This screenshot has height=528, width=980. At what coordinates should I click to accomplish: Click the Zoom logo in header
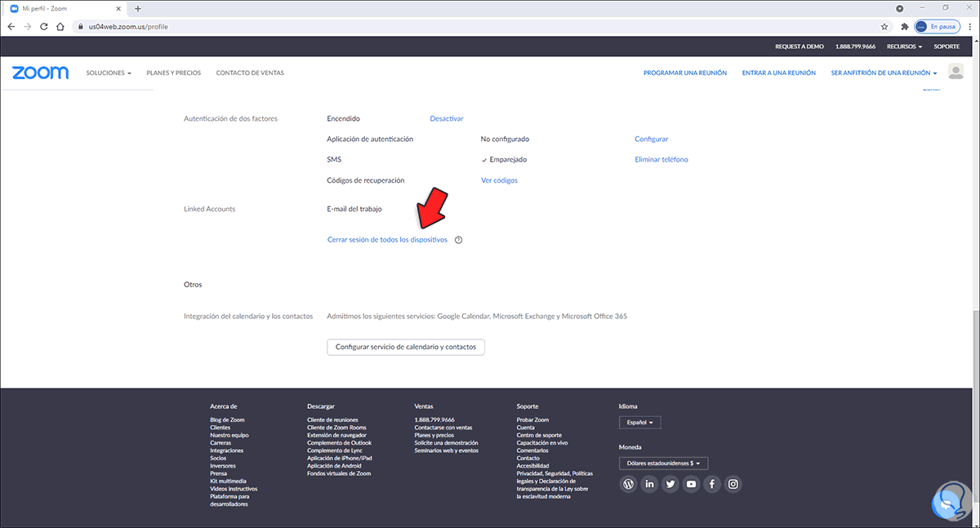pyautogui.click(x=41, y=73)
